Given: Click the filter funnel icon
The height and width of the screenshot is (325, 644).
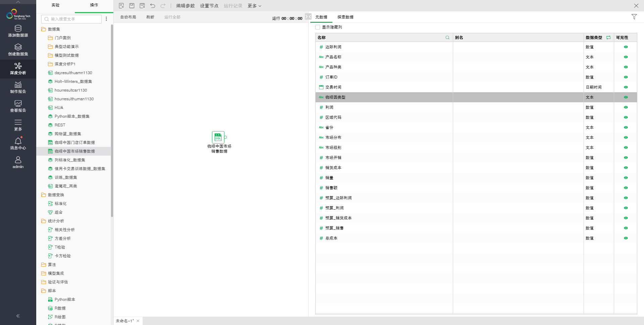Looking at the screenshot, I should tap(634, 17).
